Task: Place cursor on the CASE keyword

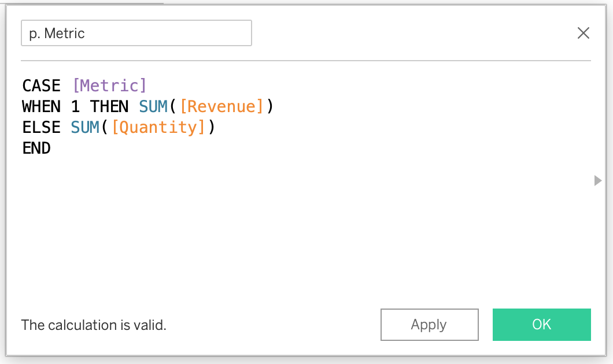Action: point(41,86)
